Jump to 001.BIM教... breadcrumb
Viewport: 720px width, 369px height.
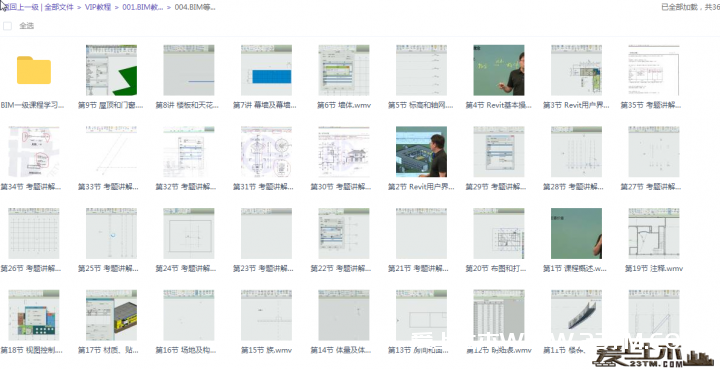[x=143, y=7]
